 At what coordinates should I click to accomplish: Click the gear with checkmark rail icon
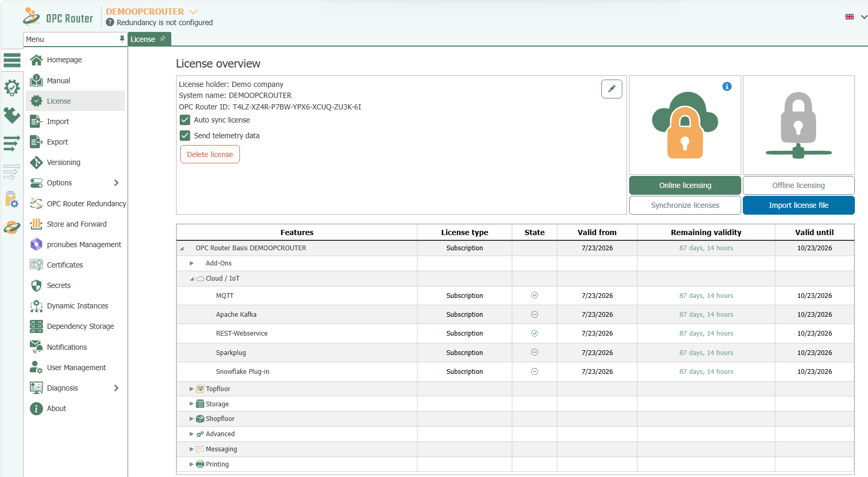[x=12, y=87]
